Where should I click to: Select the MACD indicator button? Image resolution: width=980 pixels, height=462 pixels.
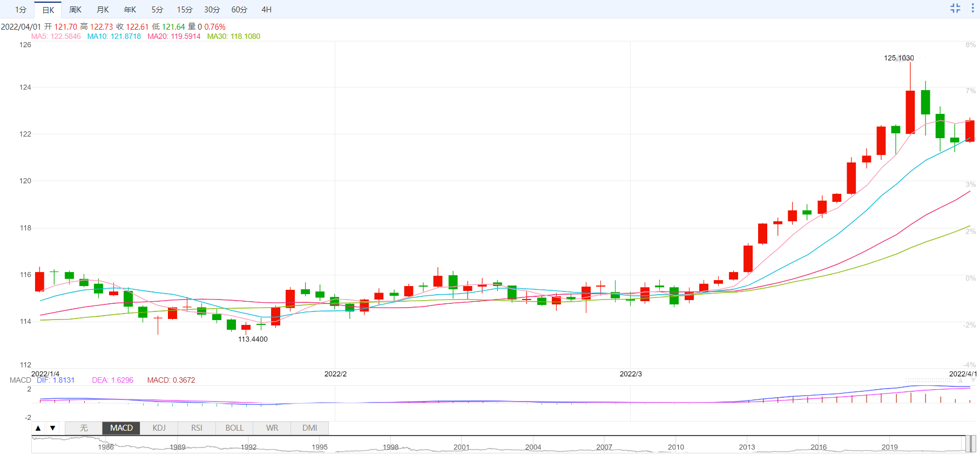pyautogui.click(x=121, y=428)
